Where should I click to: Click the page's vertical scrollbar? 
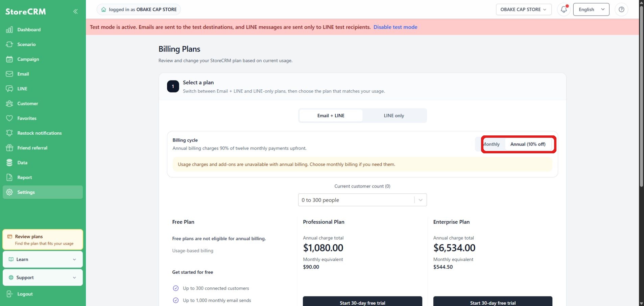tap(641, 96)
